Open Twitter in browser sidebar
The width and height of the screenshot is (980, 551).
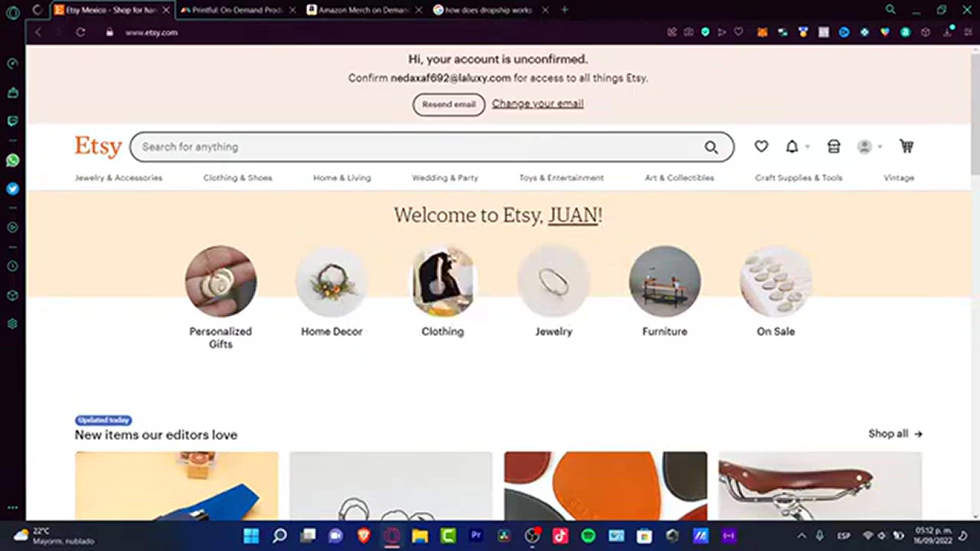(x=13, y=189)
